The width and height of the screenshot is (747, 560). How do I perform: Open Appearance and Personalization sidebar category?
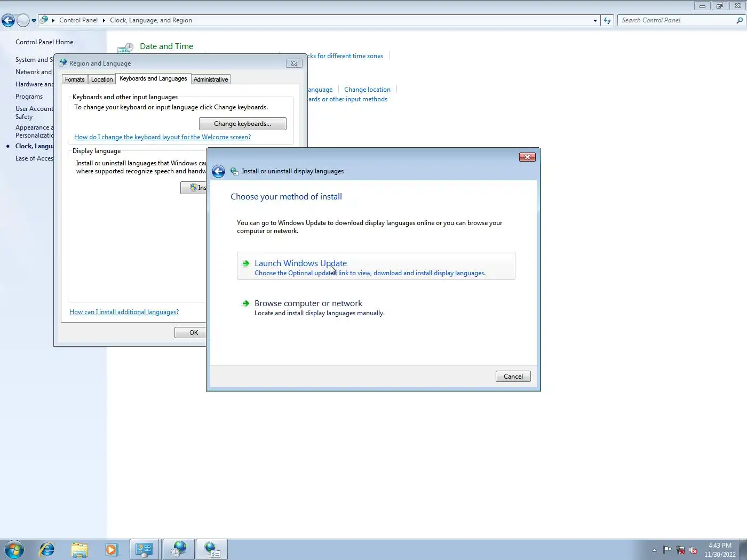34,131
